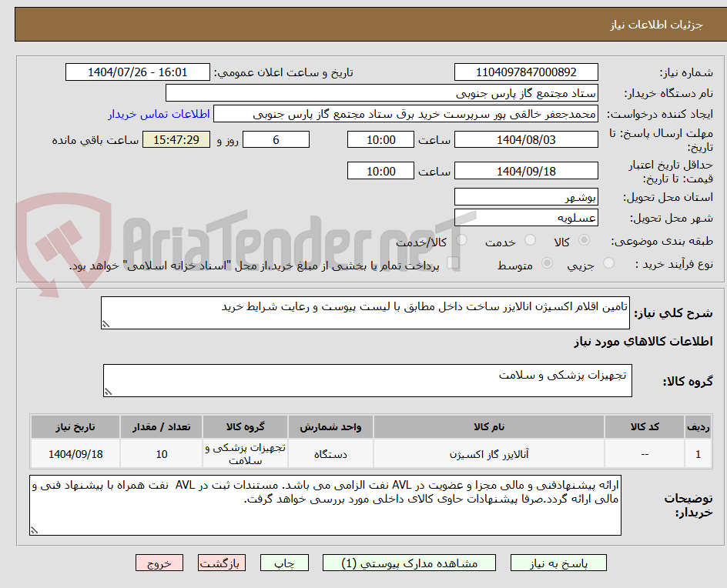Click the 1404/08/03 deadline date field
Screen dimensions: 727x588
point(528,139)
